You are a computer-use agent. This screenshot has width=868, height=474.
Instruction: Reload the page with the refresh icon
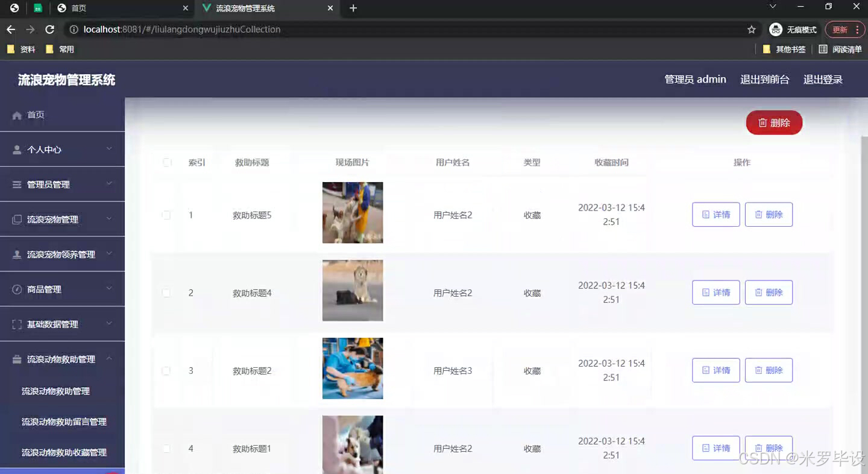50,30
